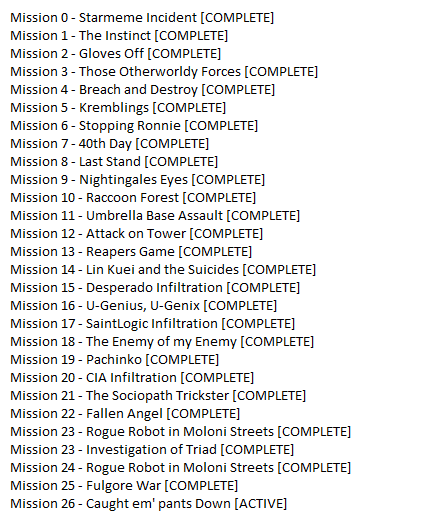Select Mission 4 Breach and Destroy

click(x=143, y=90)
